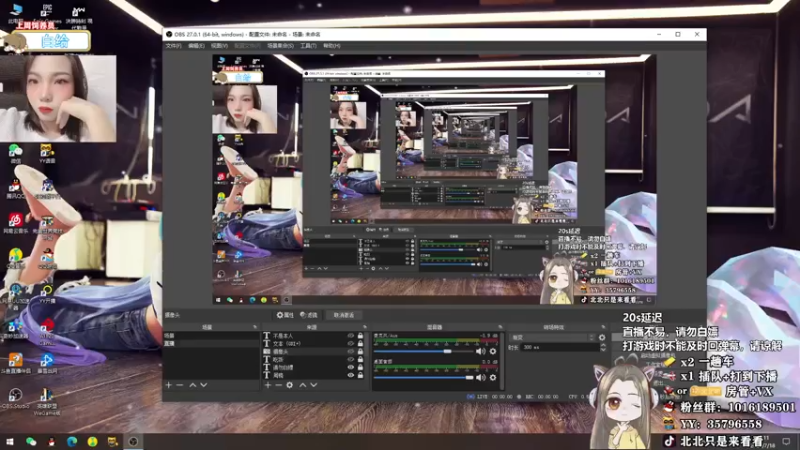Move scene down with the down arrow
The image size is (800, 450).
204,385
